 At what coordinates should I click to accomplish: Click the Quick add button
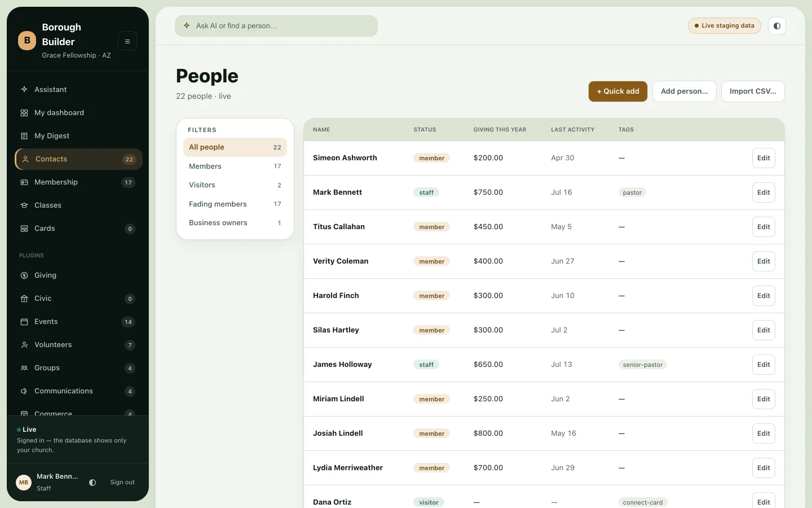618,91
